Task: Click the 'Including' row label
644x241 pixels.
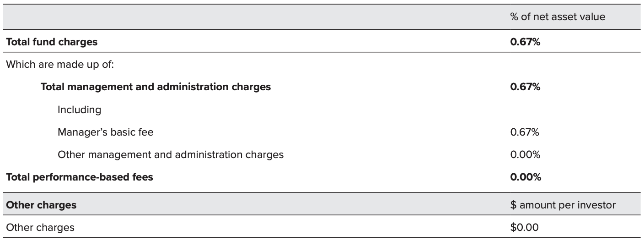Action: pyautogui.click(x=79, y=110)
